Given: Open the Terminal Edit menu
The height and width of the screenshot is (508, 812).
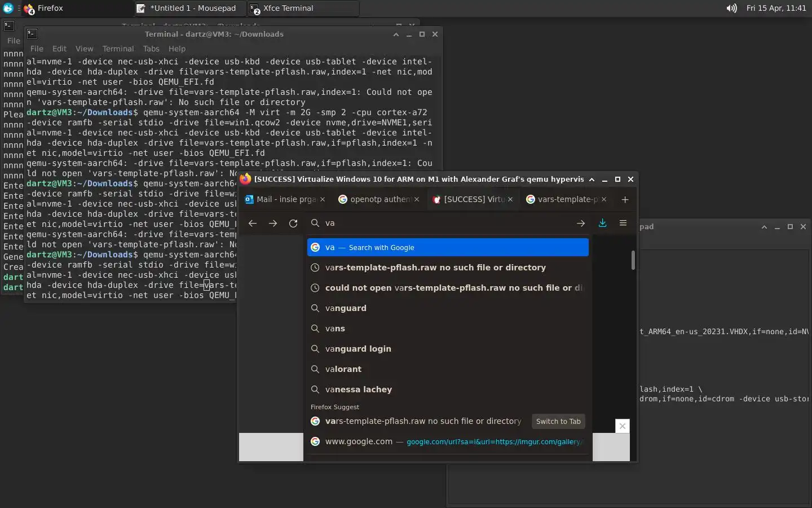Looking at the screenshot, I should click(59, 49).
